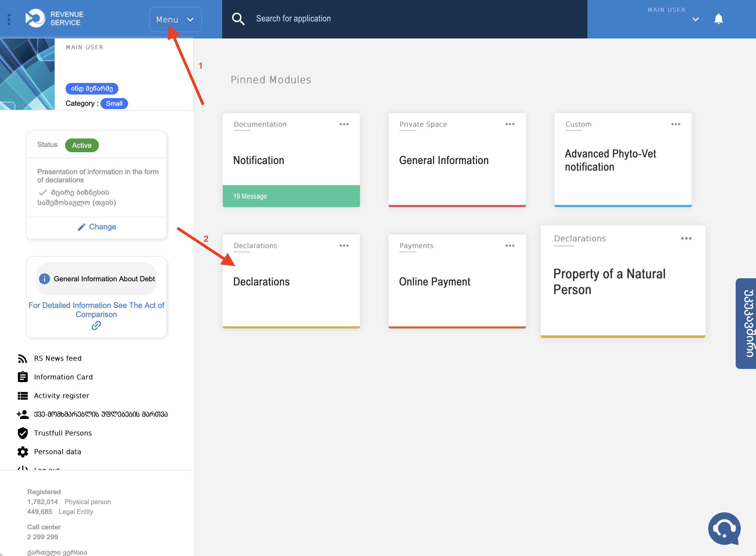Screen dimensions: 756x556
Task: Click the RS News feed icon
Action: 23,358
